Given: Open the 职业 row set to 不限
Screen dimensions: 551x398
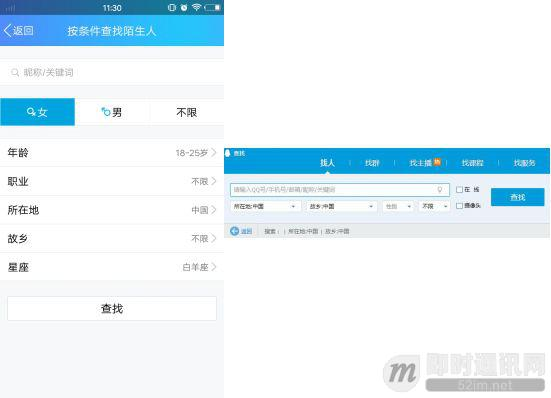Looking at the screenshot, I should pyautogui.click(x=112, y=181).
